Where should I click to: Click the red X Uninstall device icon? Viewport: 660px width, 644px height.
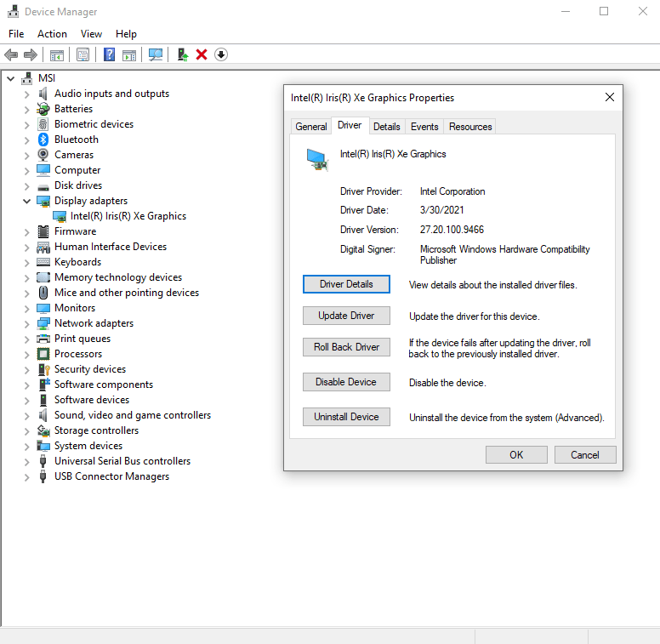(202, 54)
